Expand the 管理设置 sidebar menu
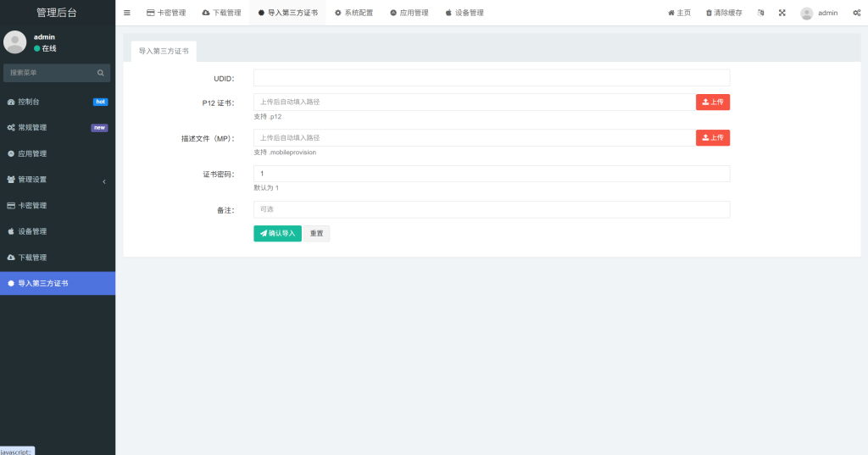Viewport: 868px width, 455px height. [57, 180]
